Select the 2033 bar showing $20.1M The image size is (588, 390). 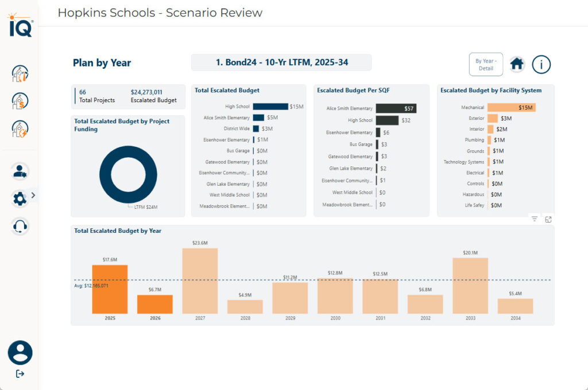click(x=470, y=286)
